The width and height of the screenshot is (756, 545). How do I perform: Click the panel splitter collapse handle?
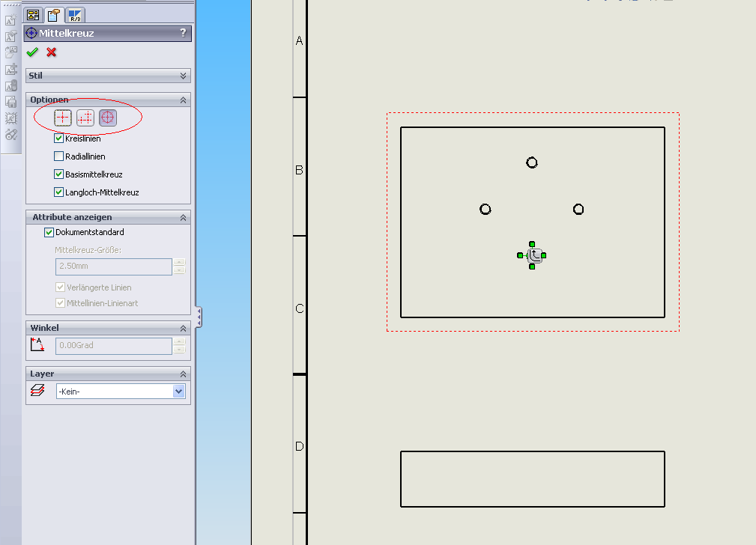click(199, 317)
